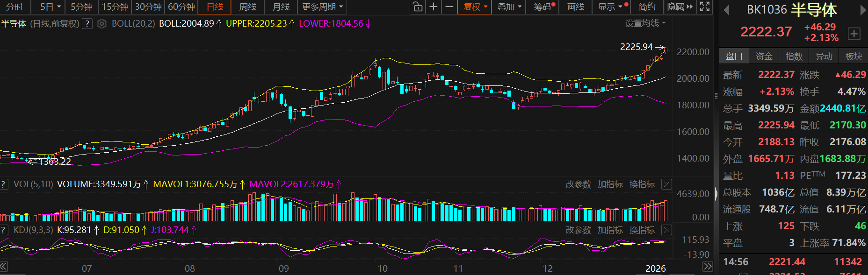Zoom in chart with plus icon

click(x=434, y=7)
